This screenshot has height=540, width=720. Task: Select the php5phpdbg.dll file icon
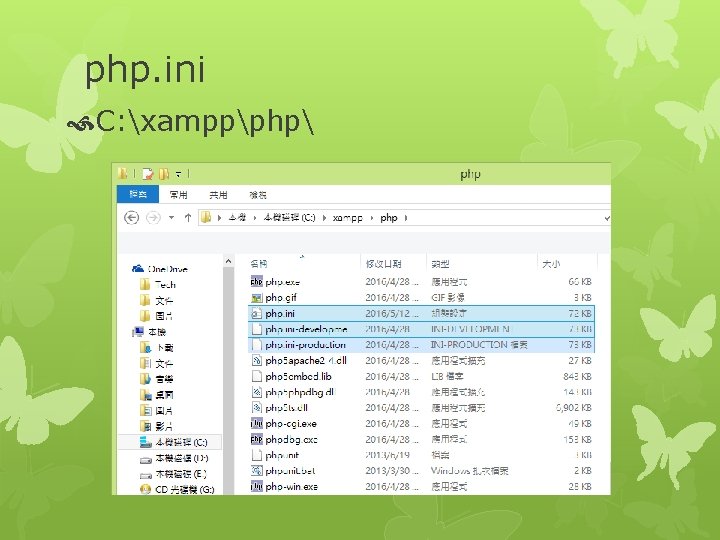[x=256, y=392]
